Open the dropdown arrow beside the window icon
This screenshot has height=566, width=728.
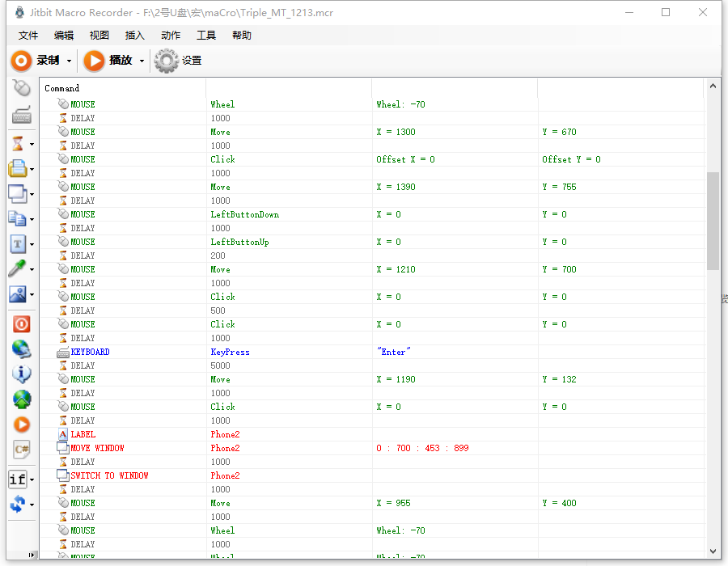point(32,194)
